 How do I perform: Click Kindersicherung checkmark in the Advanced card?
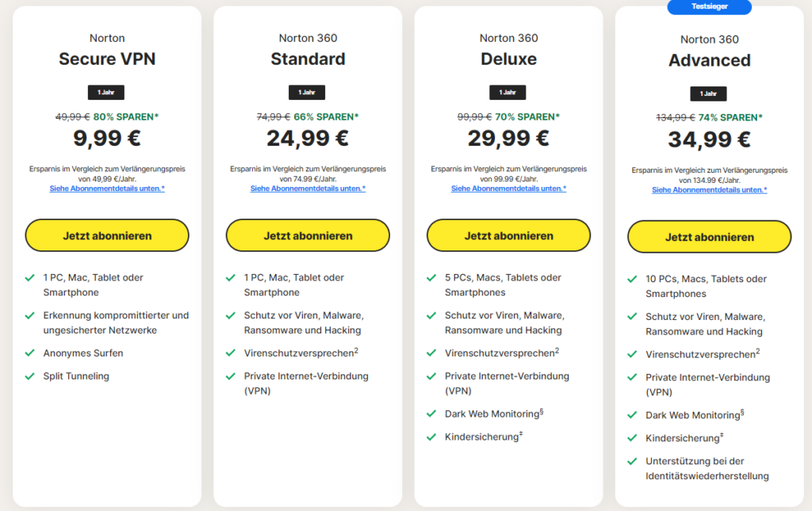[632, 438]
